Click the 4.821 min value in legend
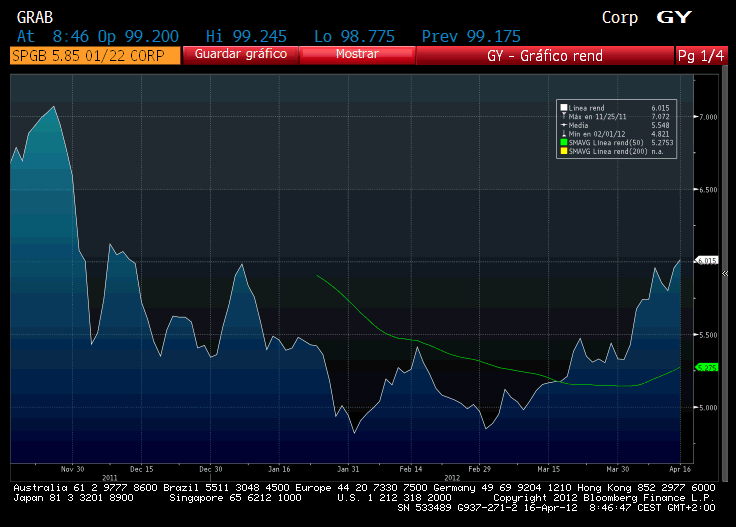 [660, 134]
